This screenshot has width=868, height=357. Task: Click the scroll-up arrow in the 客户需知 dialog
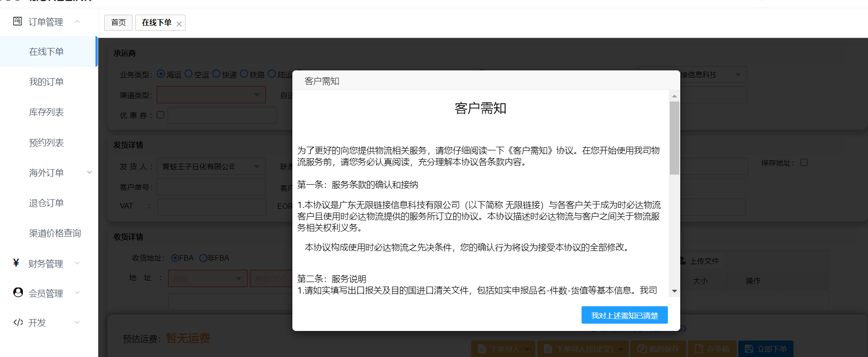pyautogui.click(x=674, y=96)
